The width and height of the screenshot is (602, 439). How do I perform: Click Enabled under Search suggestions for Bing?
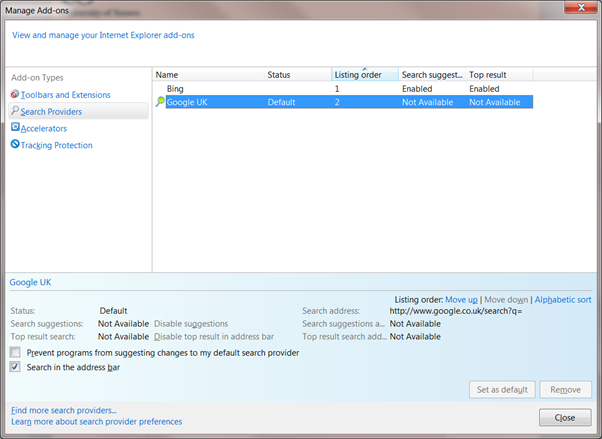(x=417, y=89)
